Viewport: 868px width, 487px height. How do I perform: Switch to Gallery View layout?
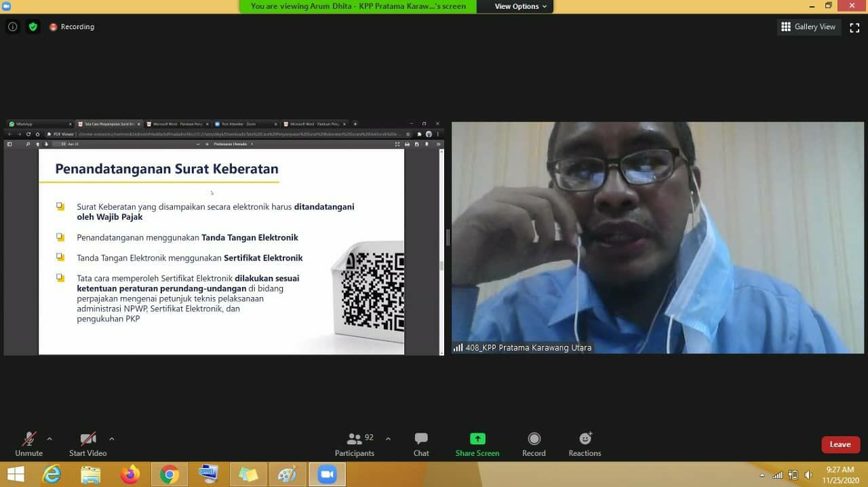pyautogui.click(x=808, y=27)
